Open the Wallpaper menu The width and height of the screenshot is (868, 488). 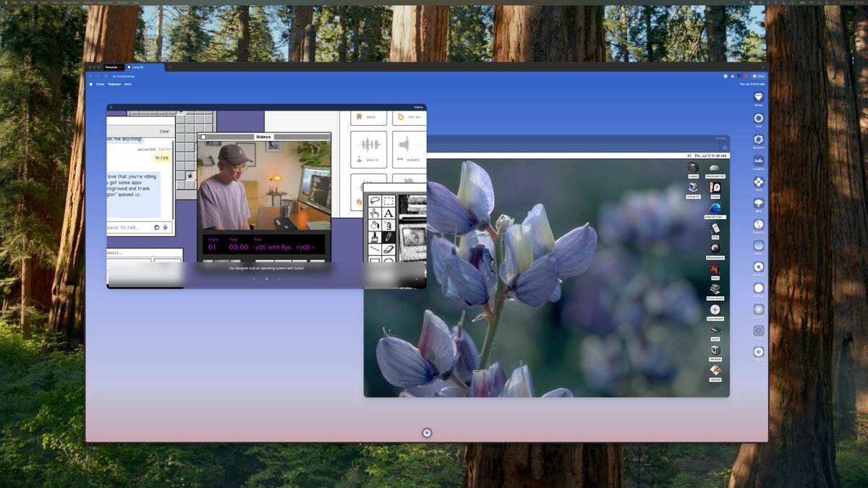[114, 84]
